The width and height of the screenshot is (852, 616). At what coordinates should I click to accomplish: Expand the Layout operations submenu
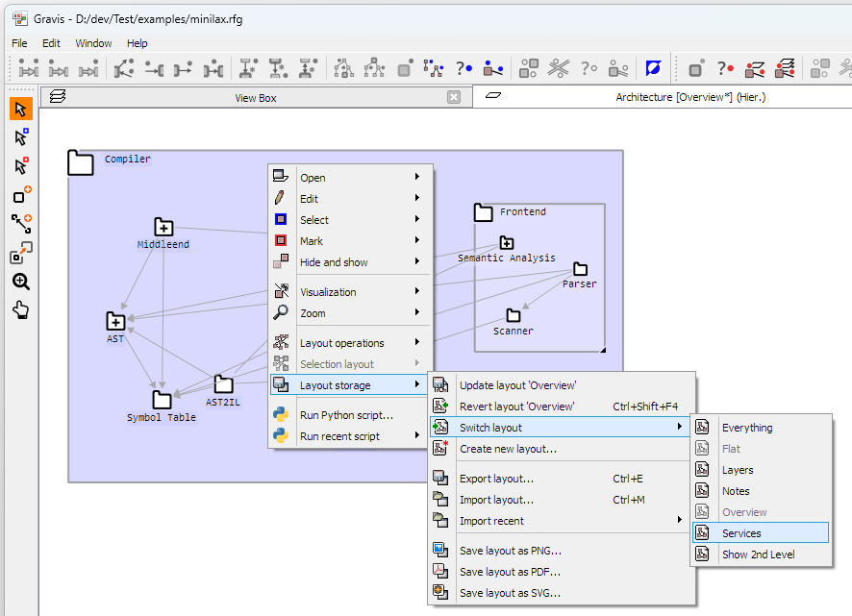click(x=351, y=343)
